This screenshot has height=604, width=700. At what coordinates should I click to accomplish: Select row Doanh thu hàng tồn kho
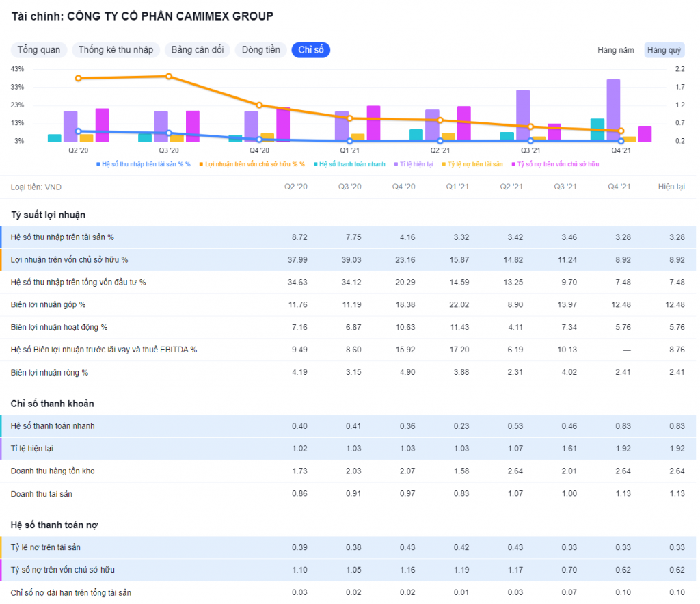(348, 471)
